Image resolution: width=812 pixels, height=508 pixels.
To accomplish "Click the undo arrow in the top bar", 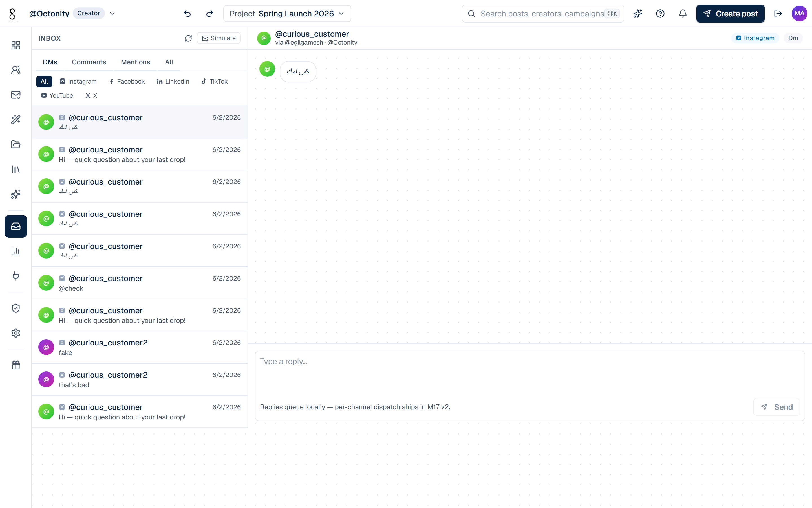I will coord(187,14).
